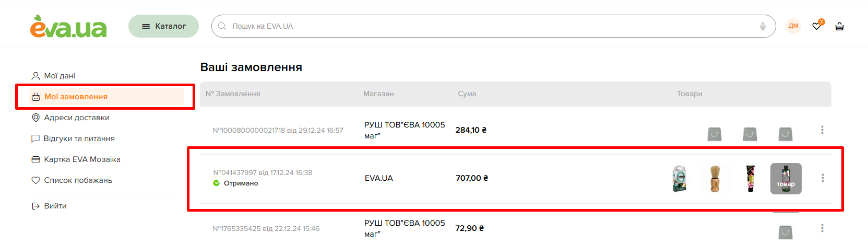
Task: Open Адреси доставки page
Action: pos(76,118)
